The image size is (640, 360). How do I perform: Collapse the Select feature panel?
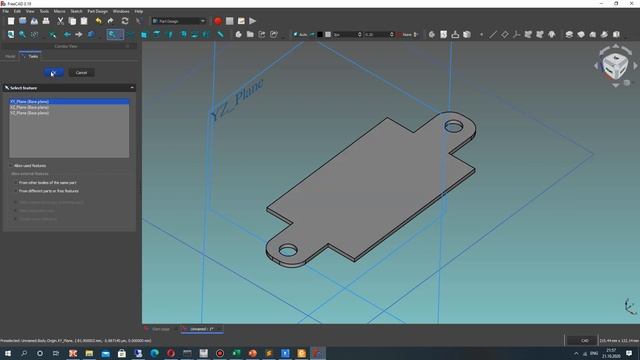click(x=132, y=88)
